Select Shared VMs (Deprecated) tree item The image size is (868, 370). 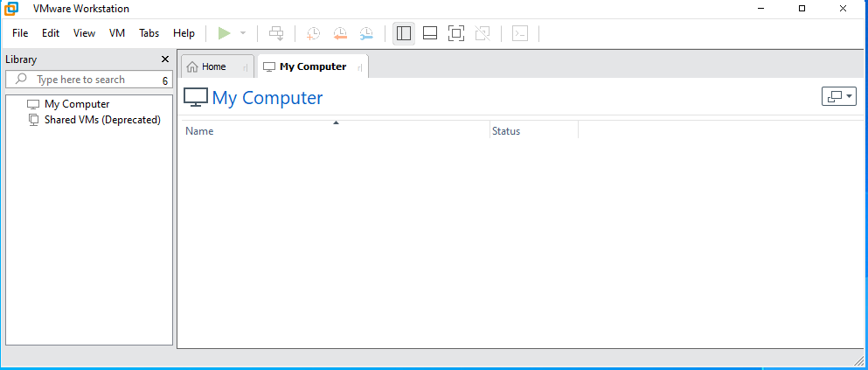coord(102,120)
